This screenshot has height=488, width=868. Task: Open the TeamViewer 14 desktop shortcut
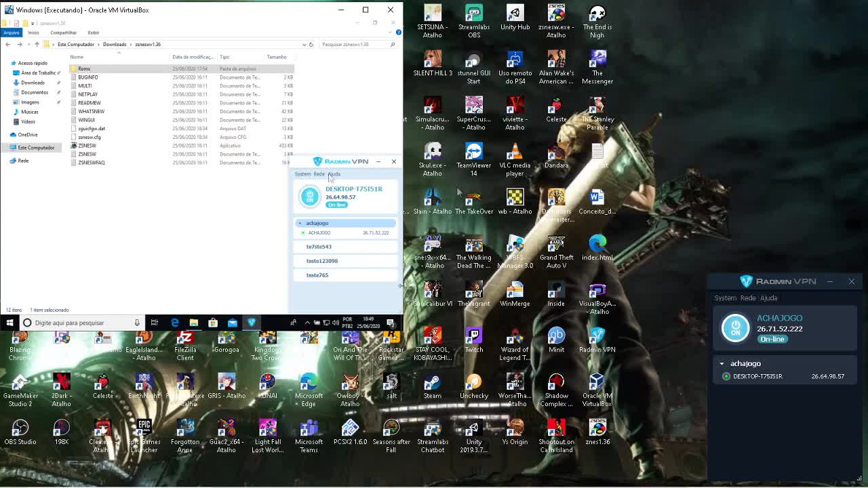(x=473, y=152)
